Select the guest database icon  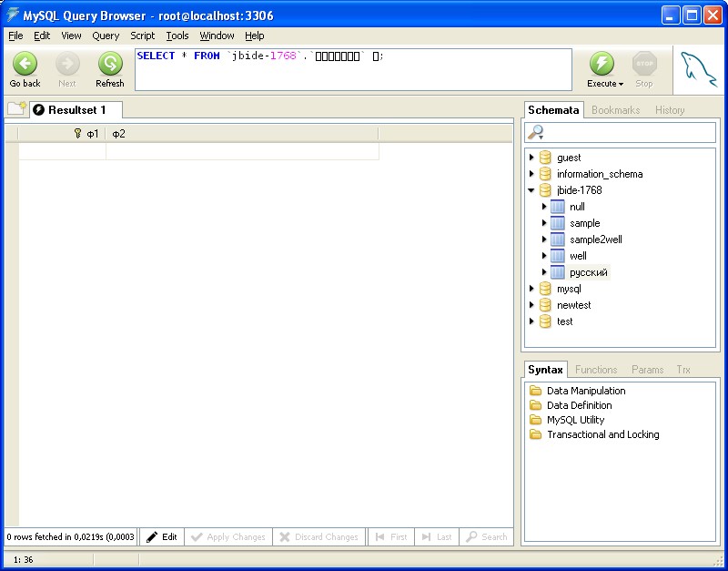(x=545, y=158)
